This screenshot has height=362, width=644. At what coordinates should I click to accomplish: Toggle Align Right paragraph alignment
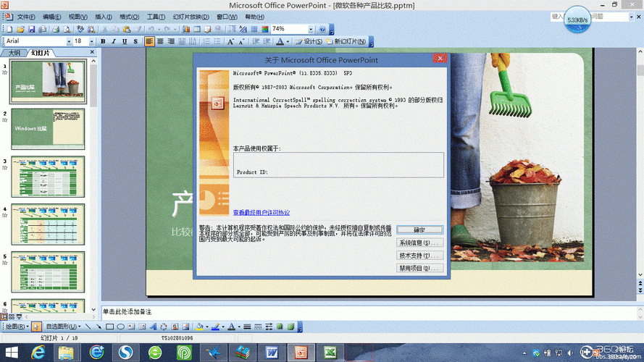coord(171,41)
